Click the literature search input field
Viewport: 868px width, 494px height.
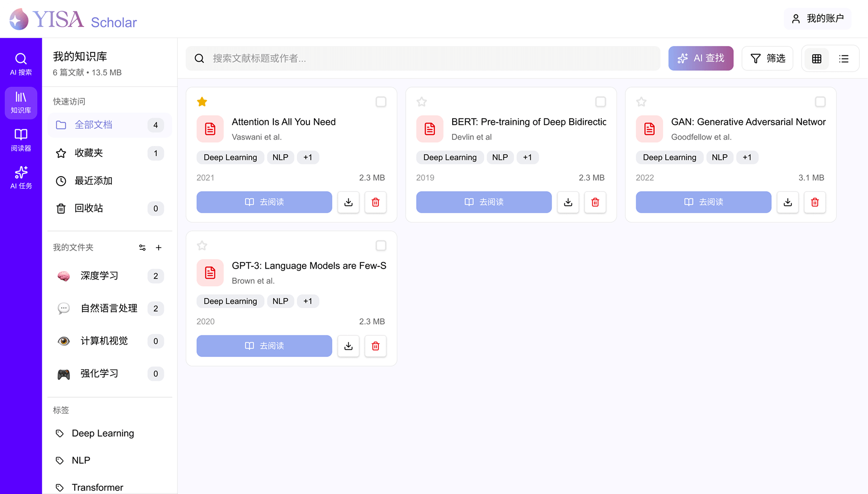pyautogui.click(x=423, y=59)
